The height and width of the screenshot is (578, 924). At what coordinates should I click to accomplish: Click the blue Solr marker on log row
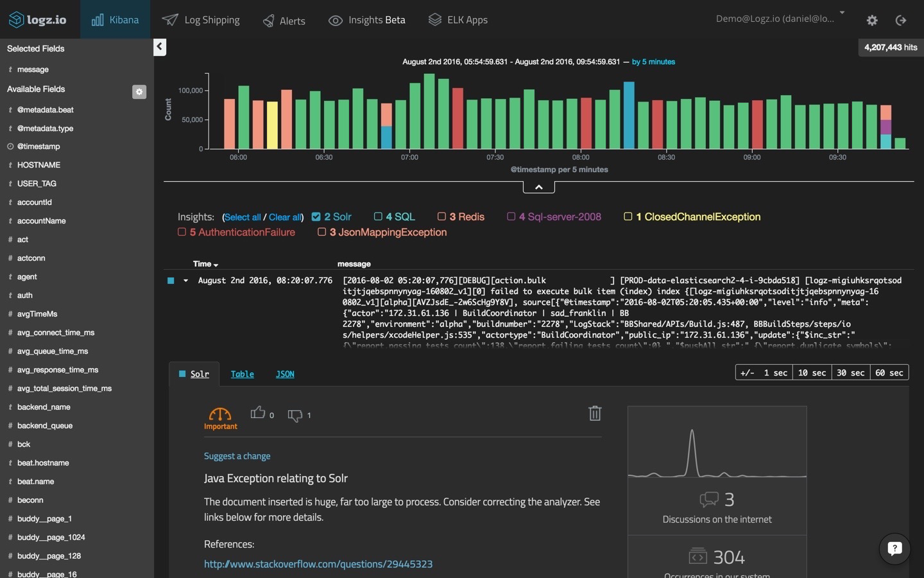click(171, 281)
